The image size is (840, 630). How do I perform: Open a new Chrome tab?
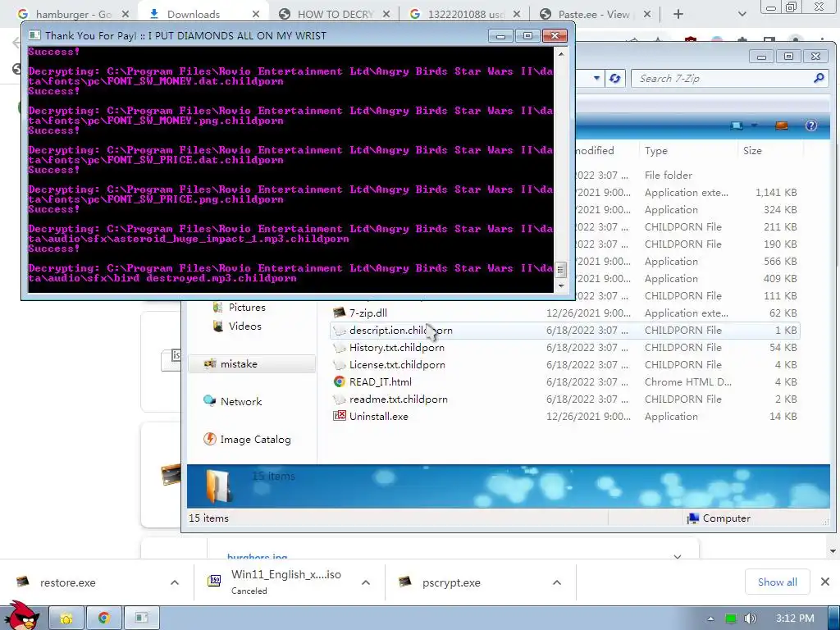click(x=678, y=15)
